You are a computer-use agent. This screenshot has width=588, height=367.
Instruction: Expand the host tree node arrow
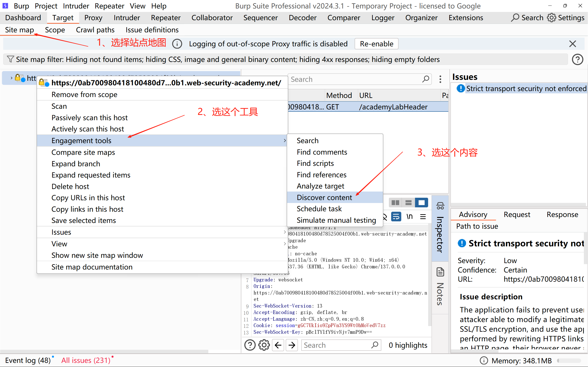point(11,78)
